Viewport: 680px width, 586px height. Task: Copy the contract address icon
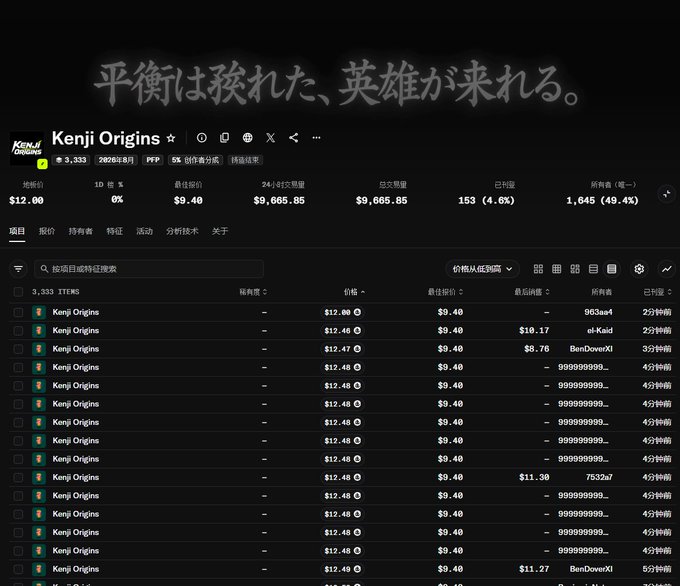click(x=225, y=138)
